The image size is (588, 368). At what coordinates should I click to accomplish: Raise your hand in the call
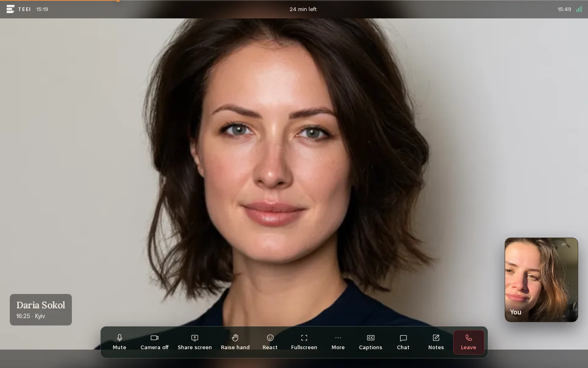coord(235,342)
